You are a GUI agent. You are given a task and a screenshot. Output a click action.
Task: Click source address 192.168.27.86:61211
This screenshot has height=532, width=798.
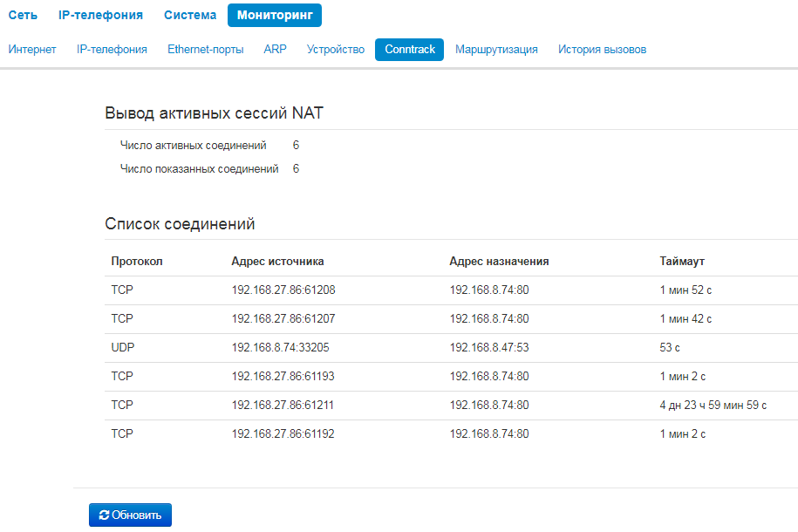(283, 405)
